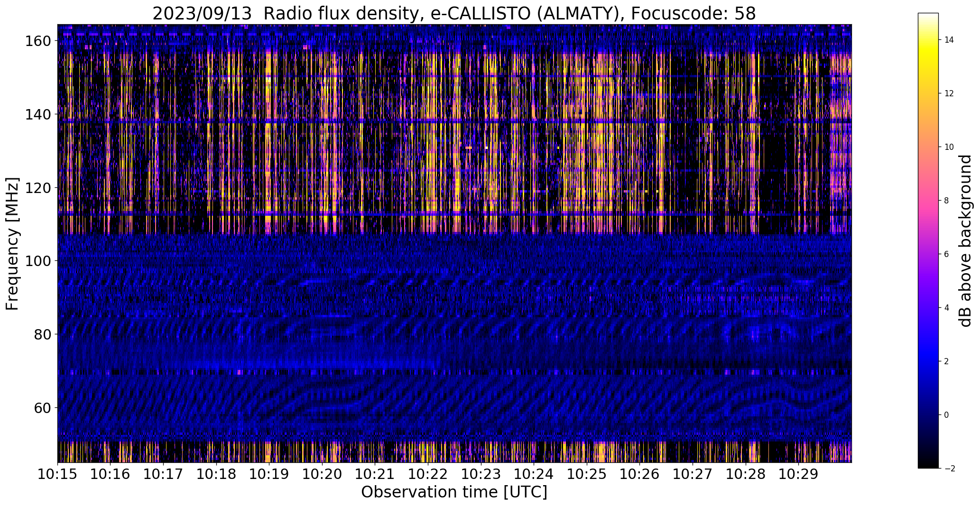Click the 'Frequency [MHz]' axis label

tap(13, 244)
